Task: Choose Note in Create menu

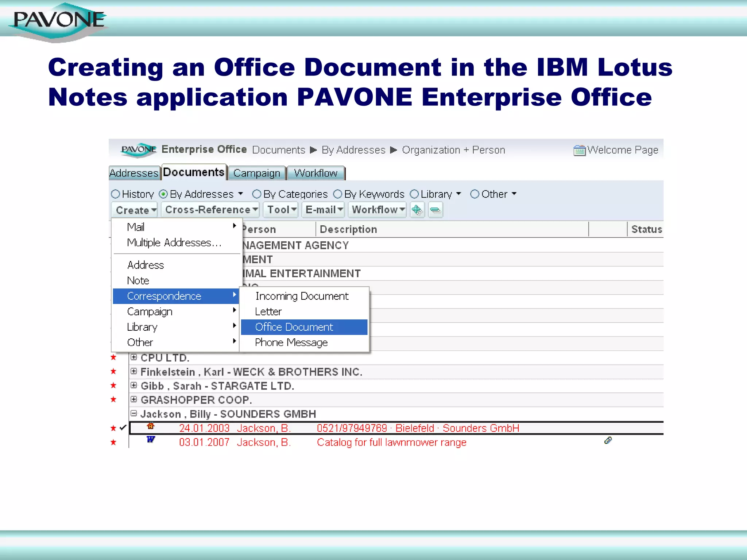Action: pyautogui.click(x=177, y=281)
